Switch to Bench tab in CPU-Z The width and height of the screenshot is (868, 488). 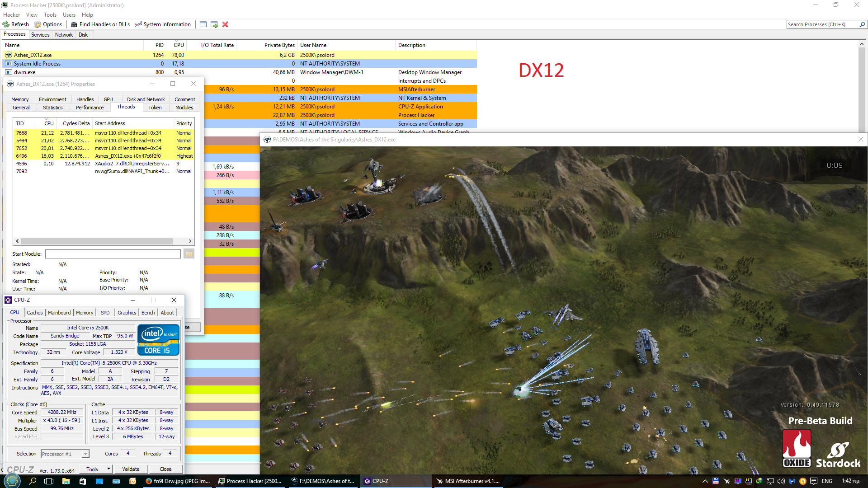pyautogui.click(x=148, y=313)
